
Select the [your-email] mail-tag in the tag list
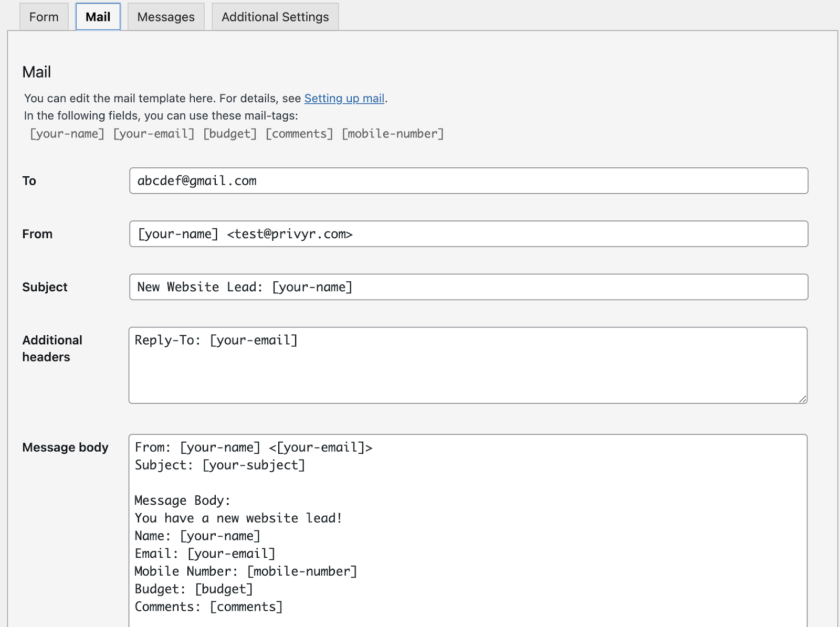(154, 134)
